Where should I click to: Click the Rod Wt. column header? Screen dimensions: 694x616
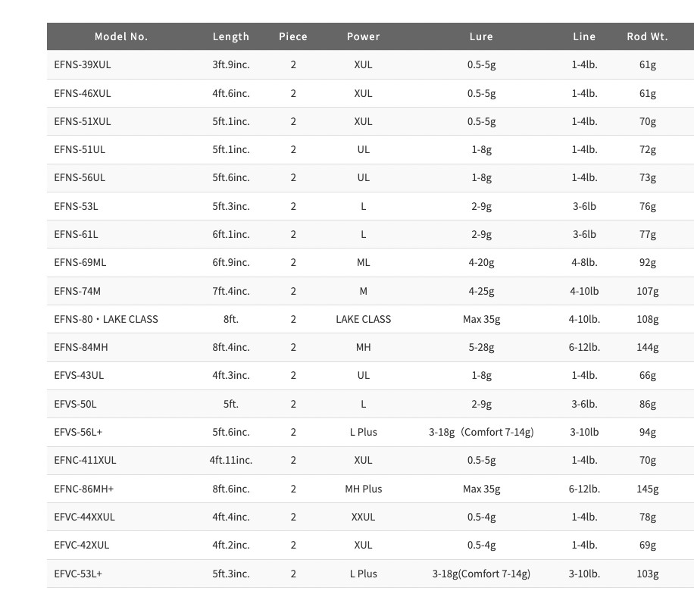coord(647,36)
